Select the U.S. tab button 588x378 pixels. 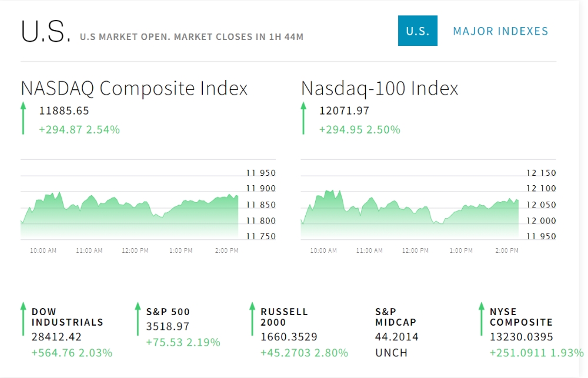click(x=417, y=31)
